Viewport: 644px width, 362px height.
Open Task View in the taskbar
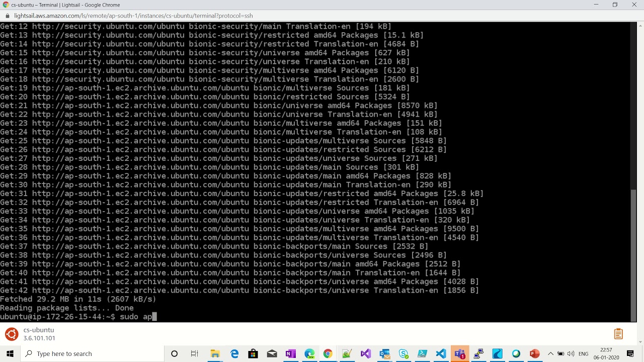pos(195,354)
